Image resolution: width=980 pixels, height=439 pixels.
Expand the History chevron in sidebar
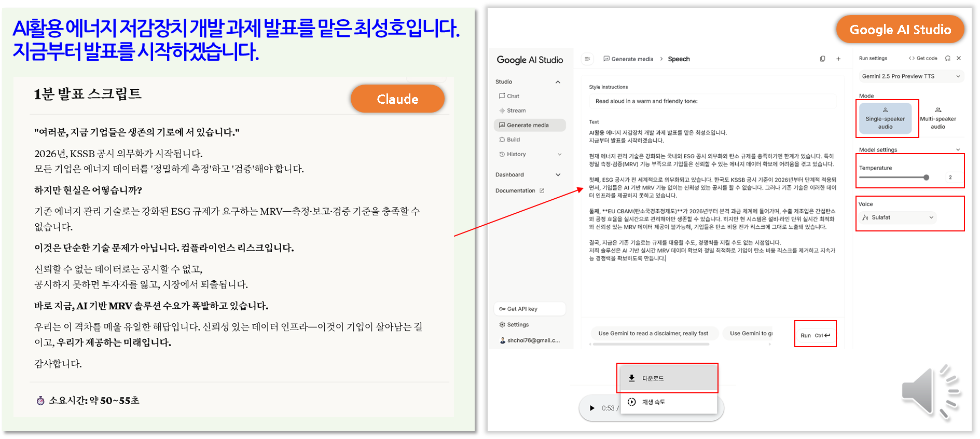tap(559, 154)
